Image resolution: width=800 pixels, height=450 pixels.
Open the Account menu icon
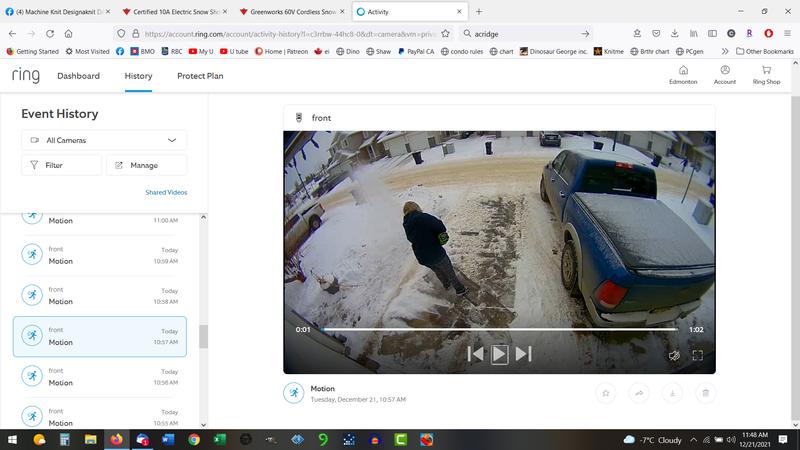(724, 74)
